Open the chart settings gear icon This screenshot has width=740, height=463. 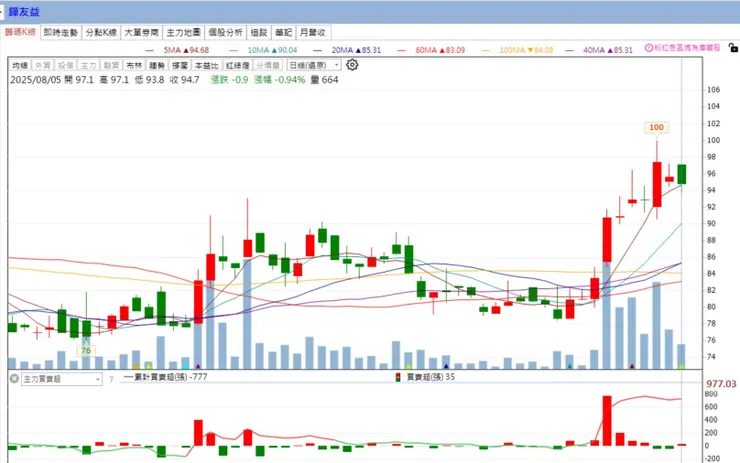click(352, 65)
